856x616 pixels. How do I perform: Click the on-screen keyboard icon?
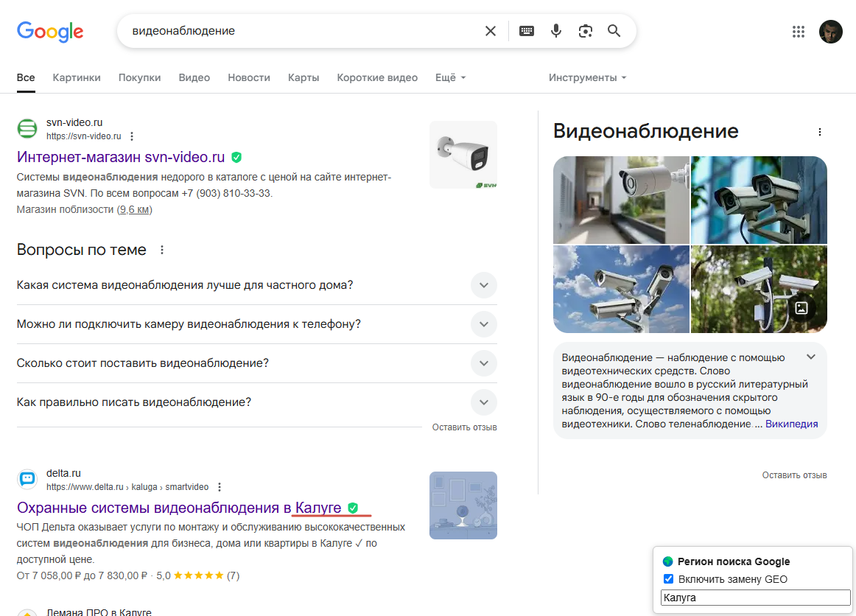coord(526,31)
